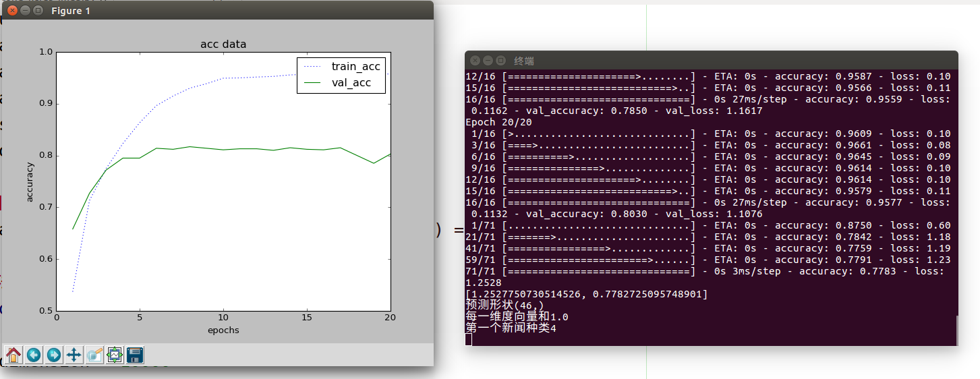
Task: Click the '第一个新闻种类4' terminal line
Action: coord(511,328)
